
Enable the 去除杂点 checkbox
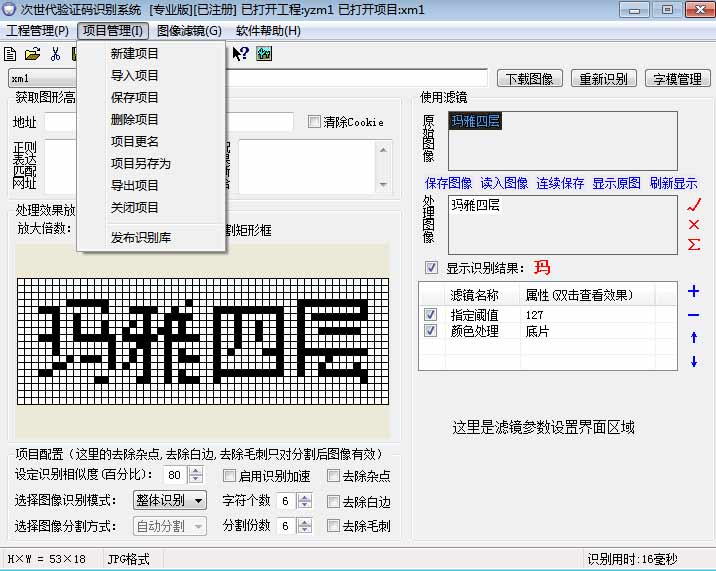334,476
